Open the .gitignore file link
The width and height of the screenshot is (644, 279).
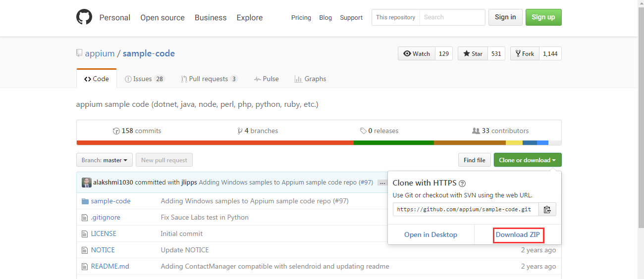pos(106,218)
